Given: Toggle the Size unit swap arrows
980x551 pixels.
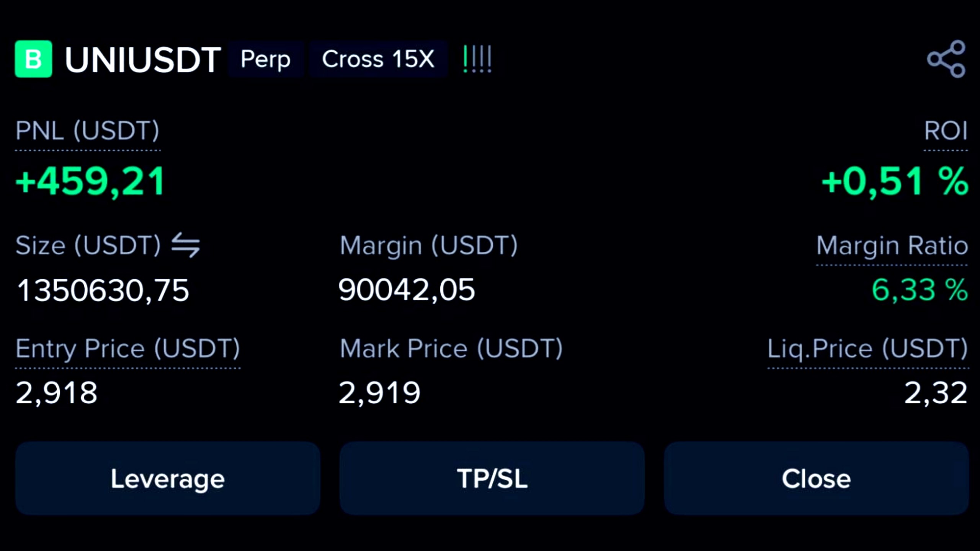Looking at the screenshot, I should pos(186,245).
